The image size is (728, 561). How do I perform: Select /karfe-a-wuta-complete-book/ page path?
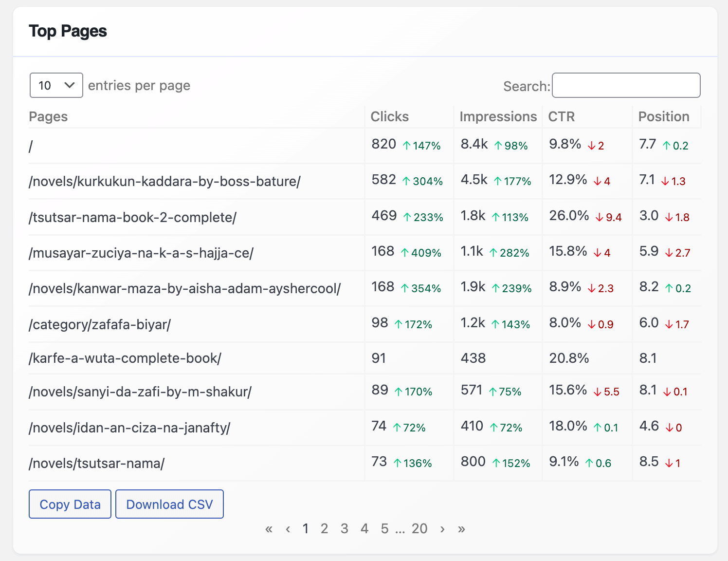point(125,358)
